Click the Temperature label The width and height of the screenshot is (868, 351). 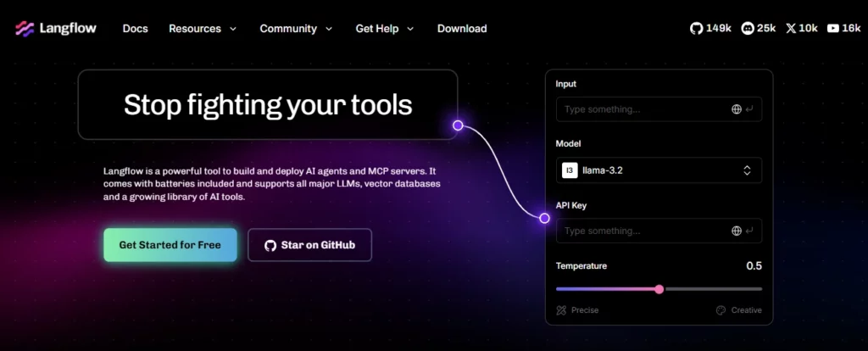(x=581, y=265)
